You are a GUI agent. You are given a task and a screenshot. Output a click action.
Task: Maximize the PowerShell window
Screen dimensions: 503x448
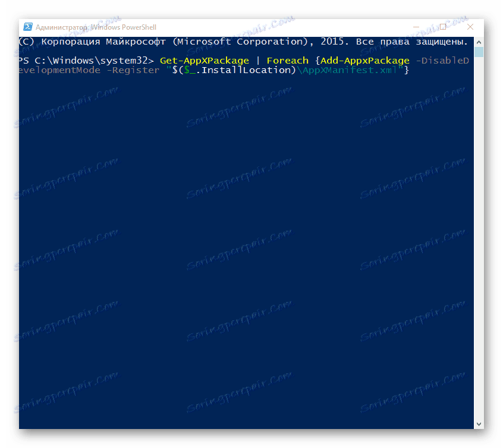tap(443, 27)
